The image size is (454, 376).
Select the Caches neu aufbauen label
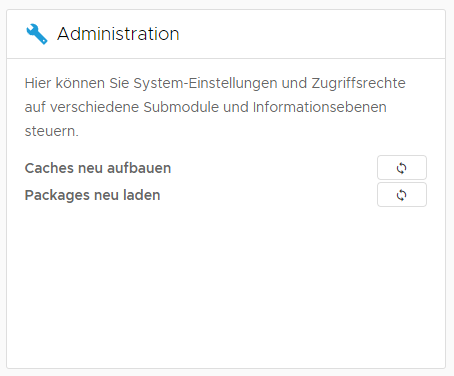pos(98,168)
